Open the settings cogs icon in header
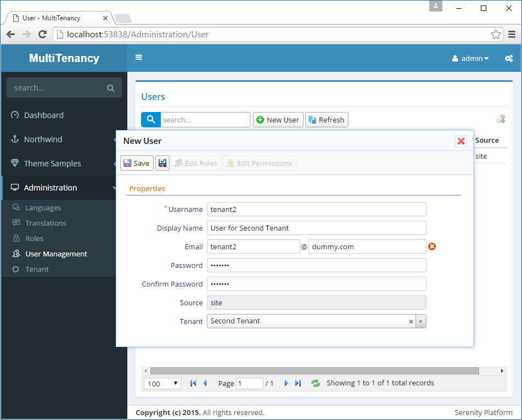 pos(509,58)
